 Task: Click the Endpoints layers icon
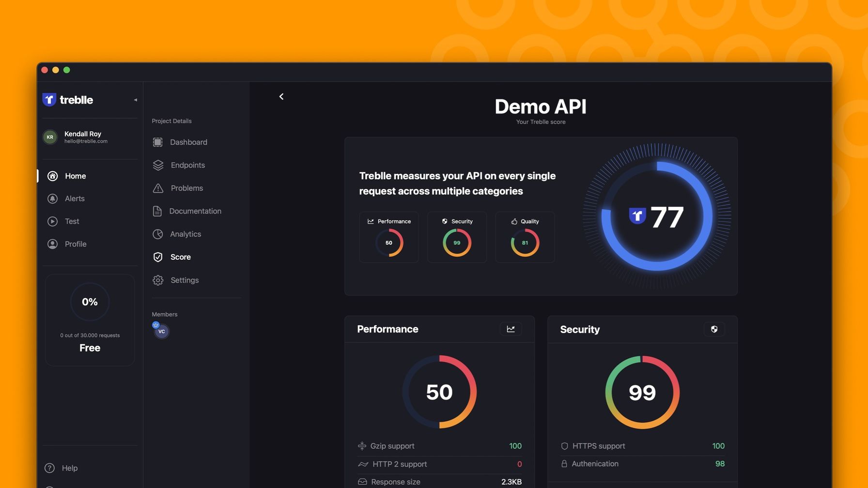click(158, 165)
